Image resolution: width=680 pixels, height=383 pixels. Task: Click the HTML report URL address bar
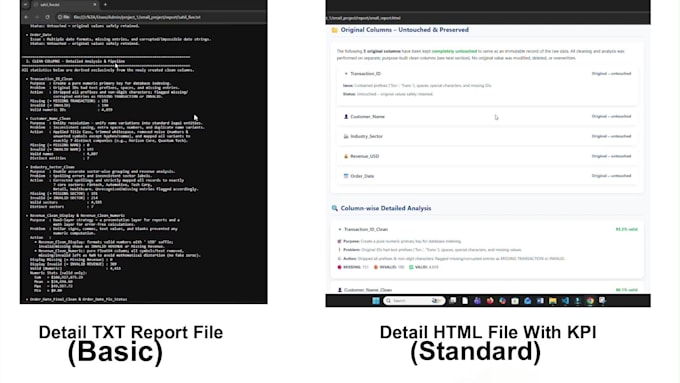coord(364,18)
